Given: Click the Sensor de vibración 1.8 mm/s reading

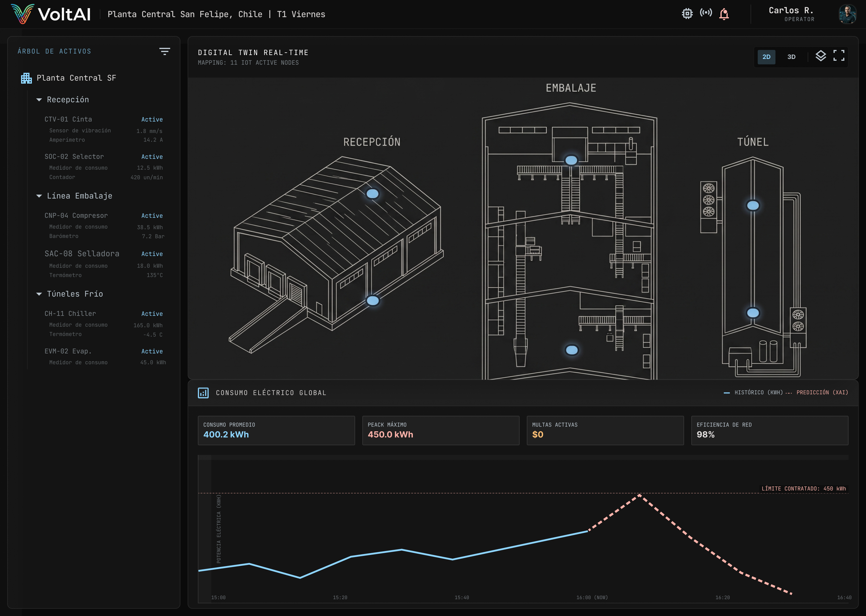Looking at the screenshot, I should coord(106,131).
